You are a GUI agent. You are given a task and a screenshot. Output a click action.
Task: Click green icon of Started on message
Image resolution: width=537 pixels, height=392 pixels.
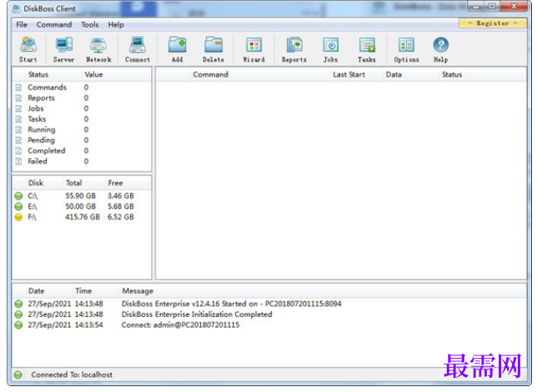pos(18,304)
